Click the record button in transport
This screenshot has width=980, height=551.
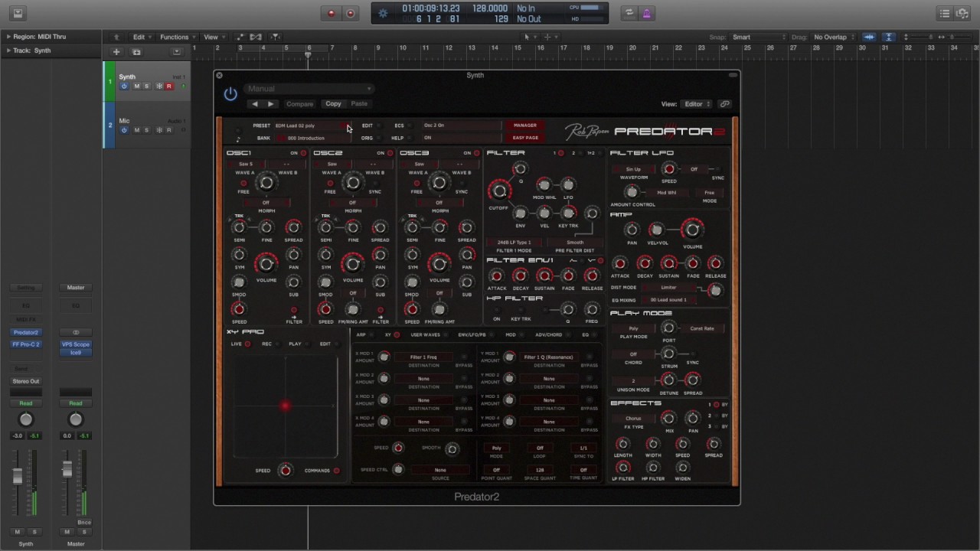click(x=332, y=13)
